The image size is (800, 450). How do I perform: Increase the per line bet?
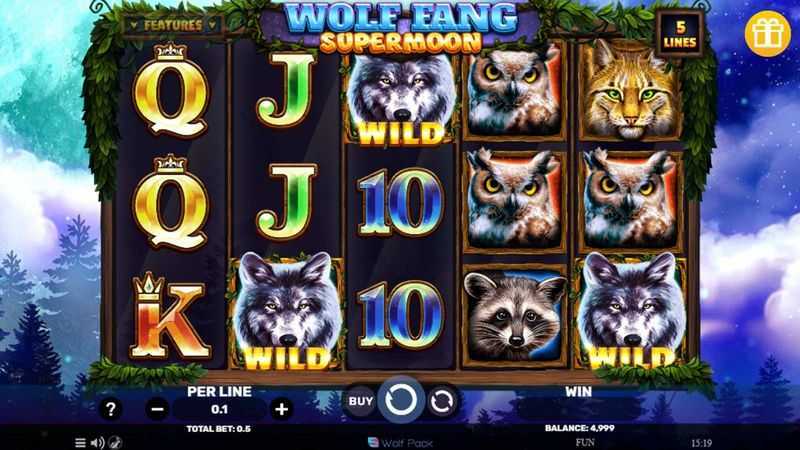tap(281, 409)
